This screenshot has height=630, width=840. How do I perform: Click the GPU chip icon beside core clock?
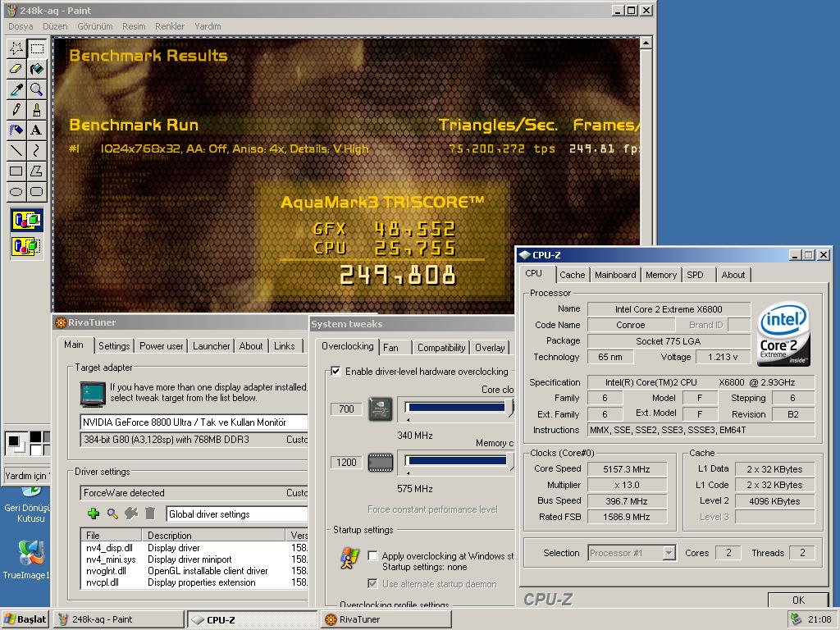(381, 409)
